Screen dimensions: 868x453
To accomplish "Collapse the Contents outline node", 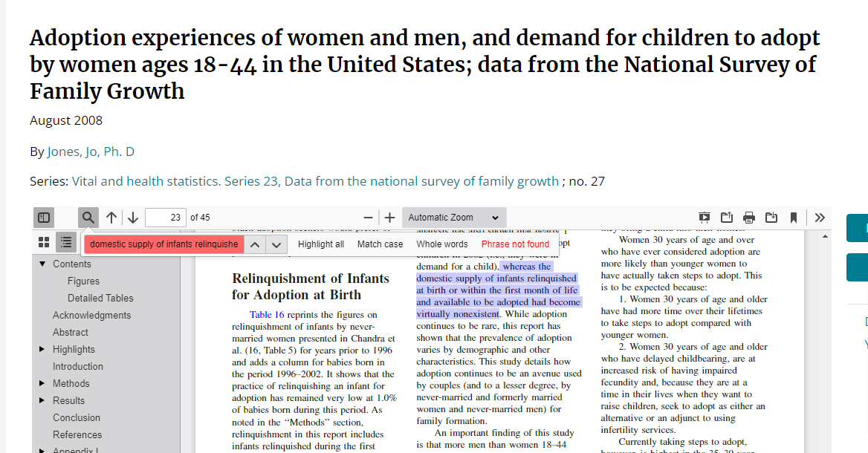I will (x=42, y=264).
